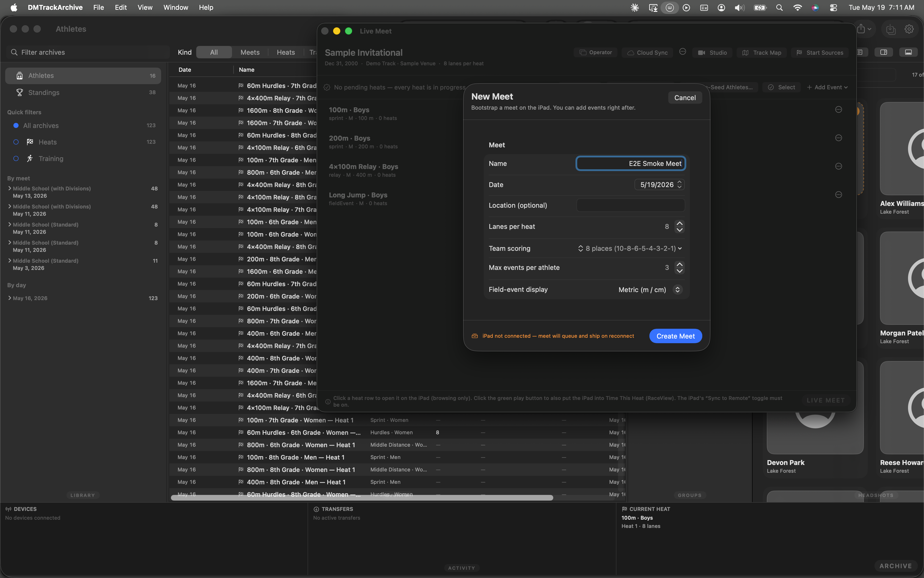Click Select button in Live Meet
Screen dimensions: 924x578
[x=781, y=87]
